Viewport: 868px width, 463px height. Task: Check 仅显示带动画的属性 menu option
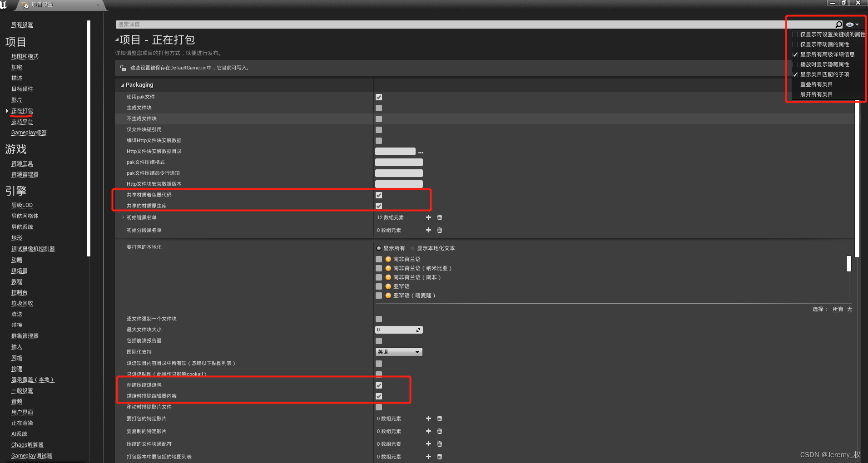click(x=795, y=44)
